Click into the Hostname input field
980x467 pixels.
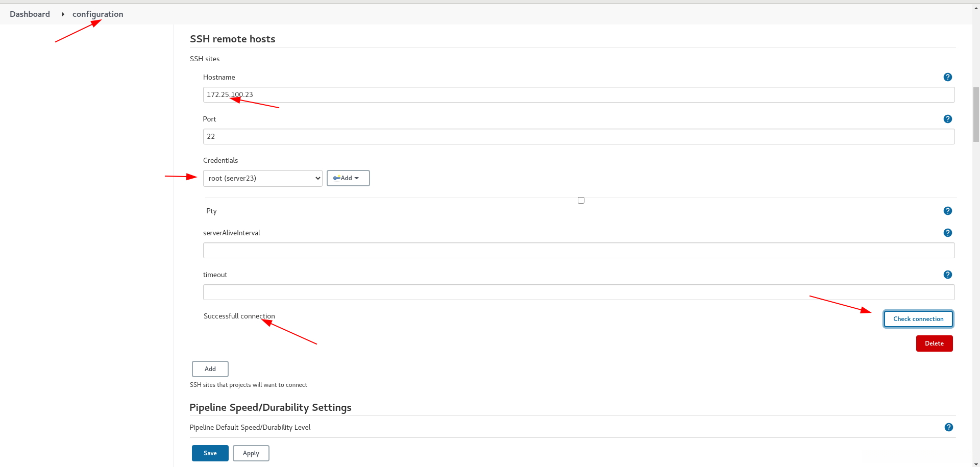[578, 95]
